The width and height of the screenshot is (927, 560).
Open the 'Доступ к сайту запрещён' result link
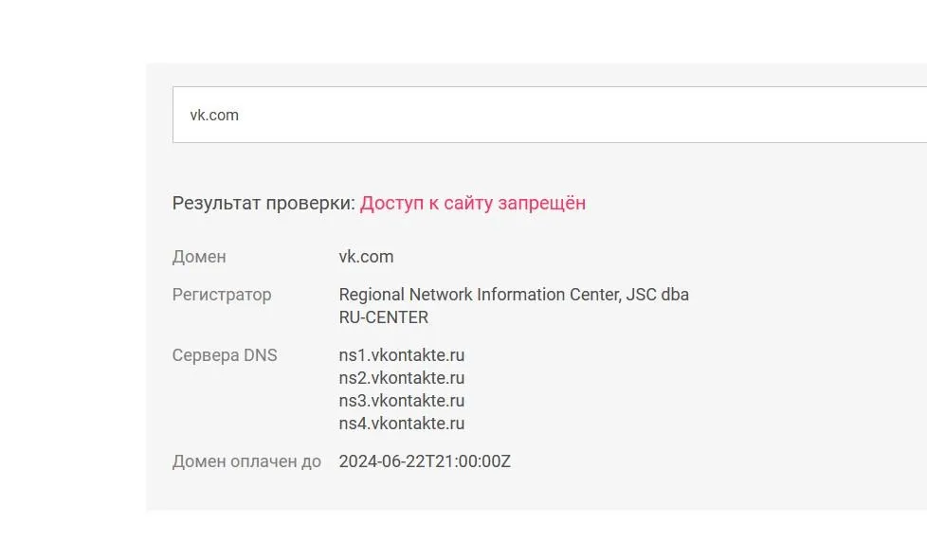coord(474,203)
